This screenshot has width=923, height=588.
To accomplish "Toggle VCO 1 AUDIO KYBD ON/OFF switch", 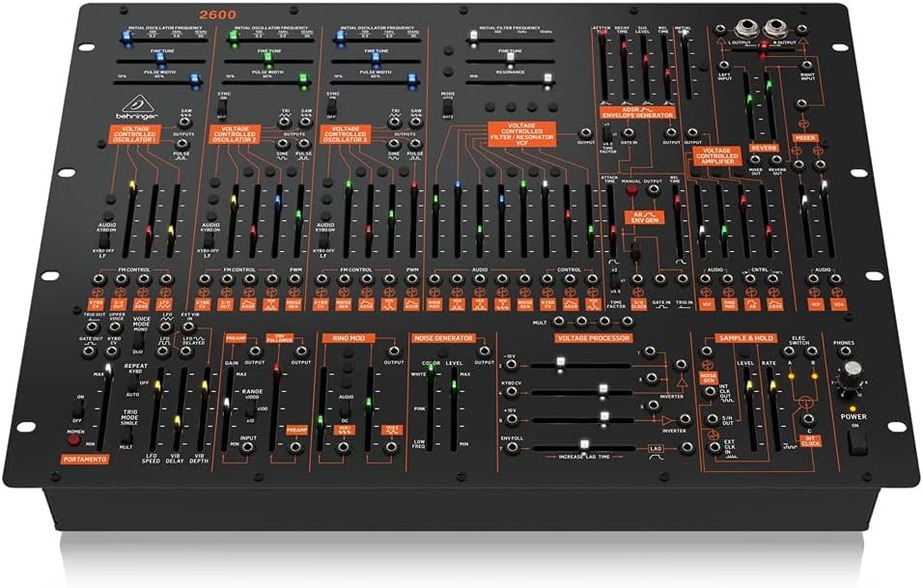I will point(103,240).
